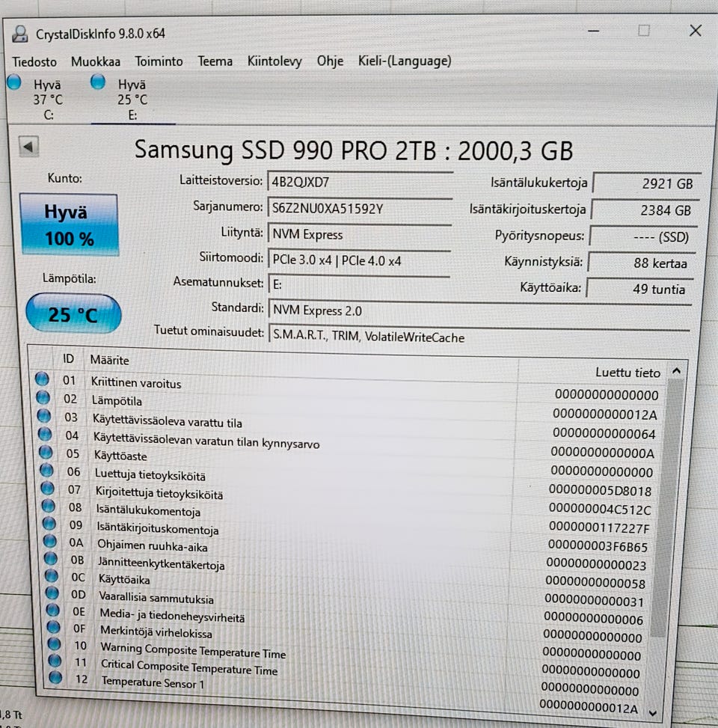Screen dimensions: 718x728
Task: Click status orb for Vaarallisia sammutuksia
Action: tap(52, 593)
